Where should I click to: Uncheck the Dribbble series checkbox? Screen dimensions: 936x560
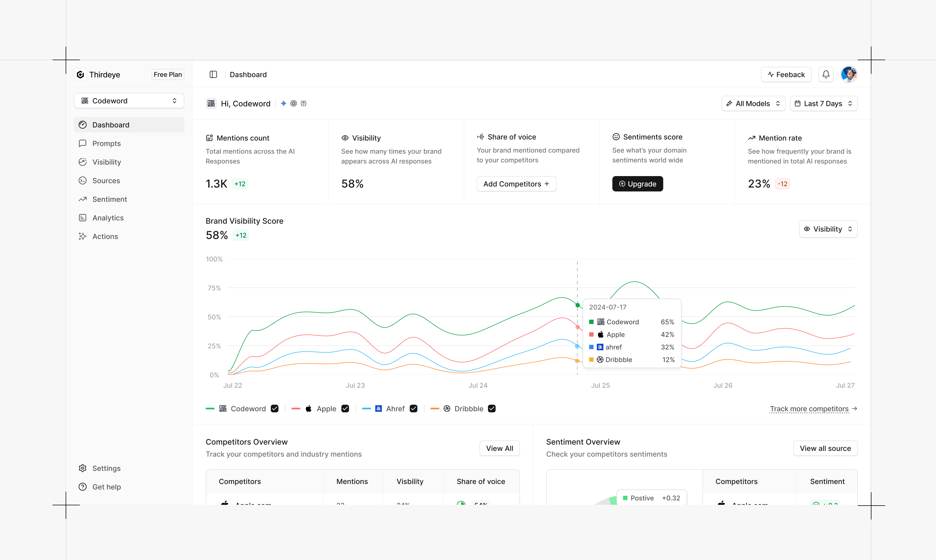(x=492, y=408)
